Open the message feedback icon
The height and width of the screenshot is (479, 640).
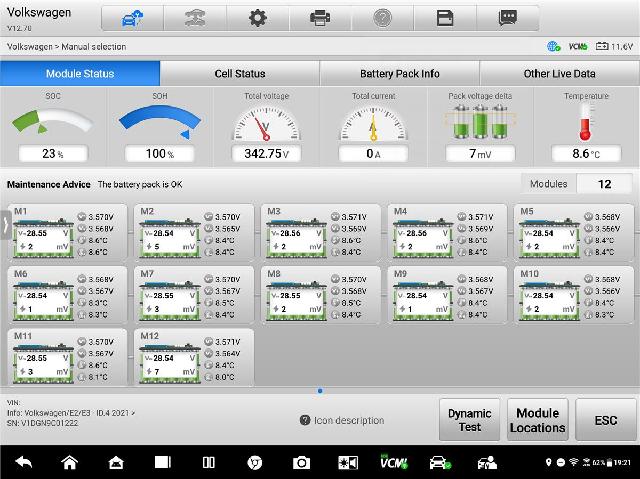tap(508, 18)
